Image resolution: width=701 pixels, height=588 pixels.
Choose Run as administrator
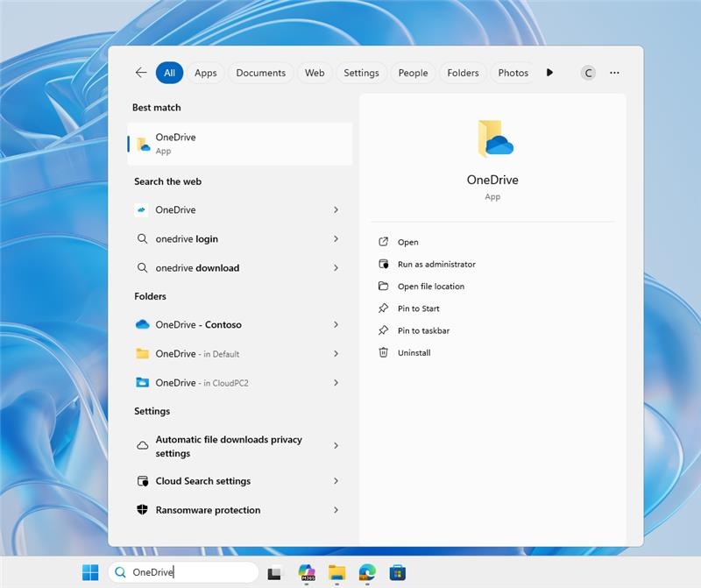tap(436, 265)
